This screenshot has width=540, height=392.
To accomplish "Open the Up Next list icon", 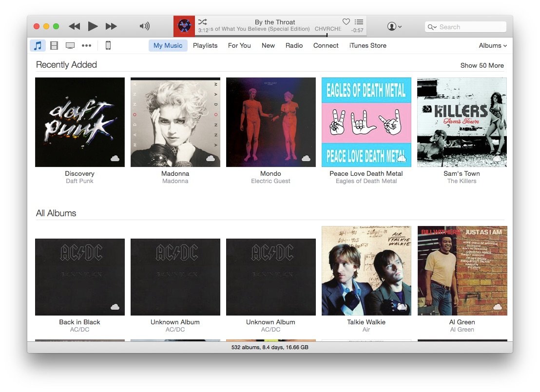I will 359,22.
